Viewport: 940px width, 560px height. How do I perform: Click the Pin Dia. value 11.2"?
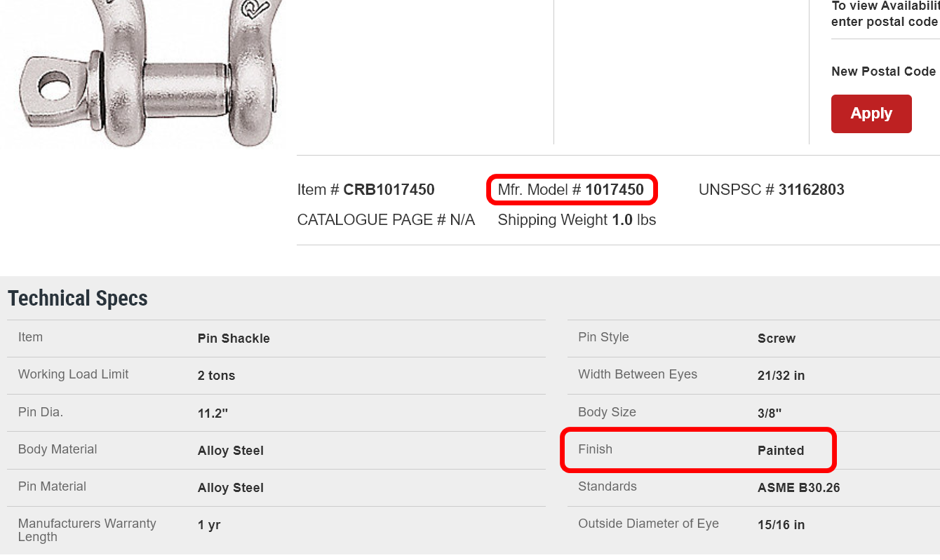coord(213,414)
